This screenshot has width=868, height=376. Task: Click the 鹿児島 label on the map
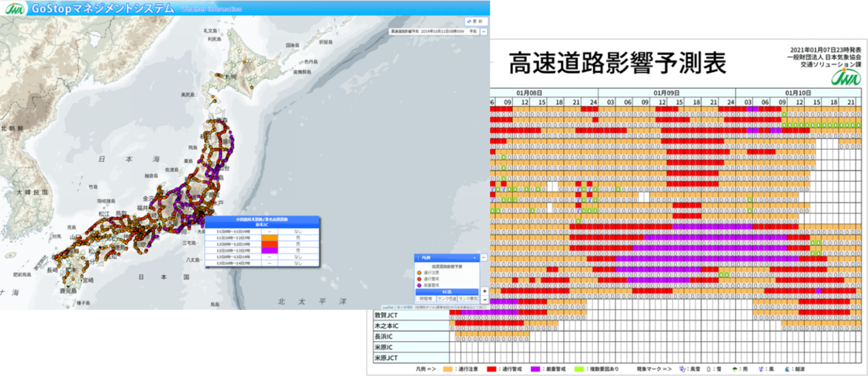pyautogui.click(x=68, y=291)
